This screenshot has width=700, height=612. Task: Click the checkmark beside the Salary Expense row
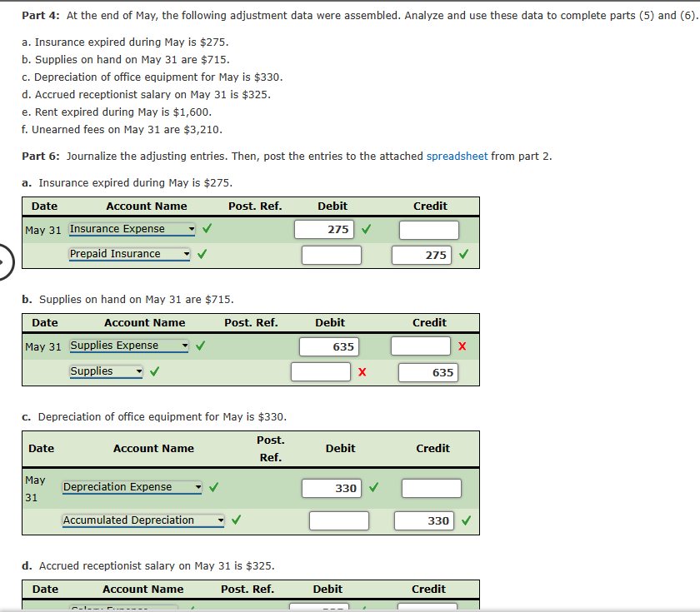point(192,609)
